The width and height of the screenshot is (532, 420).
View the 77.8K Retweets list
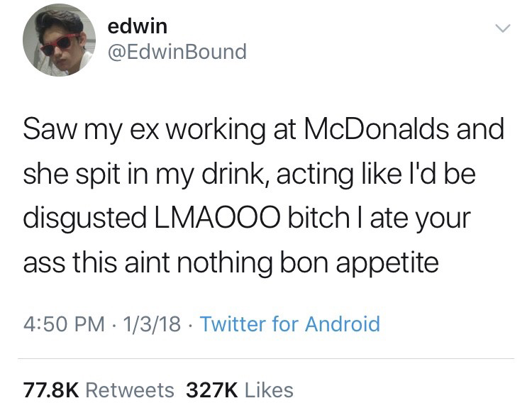99,389
